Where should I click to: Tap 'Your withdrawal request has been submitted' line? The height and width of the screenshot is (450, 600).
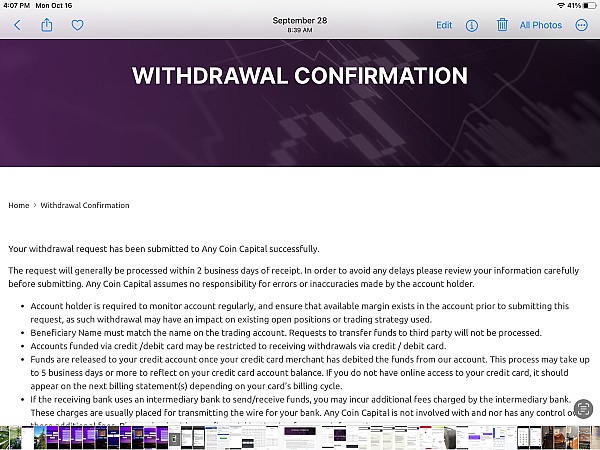click(x=164, y=249)
